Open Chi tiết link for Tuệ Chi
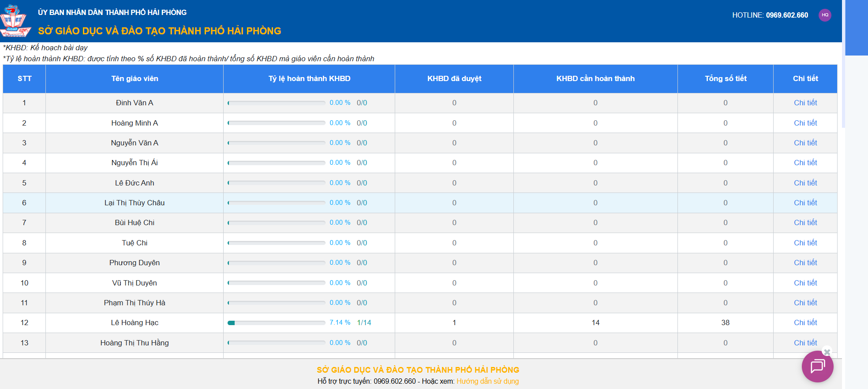 tap(805, 243)
